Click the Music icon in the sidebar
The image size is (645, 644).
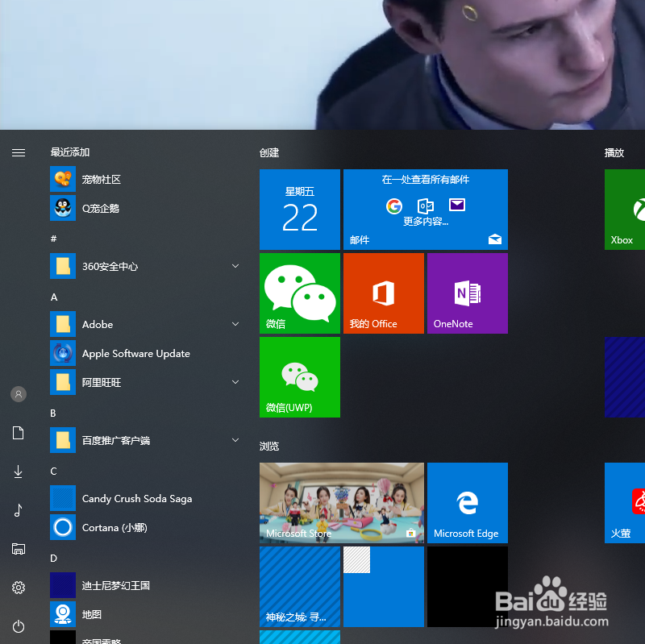click(18, 510)
